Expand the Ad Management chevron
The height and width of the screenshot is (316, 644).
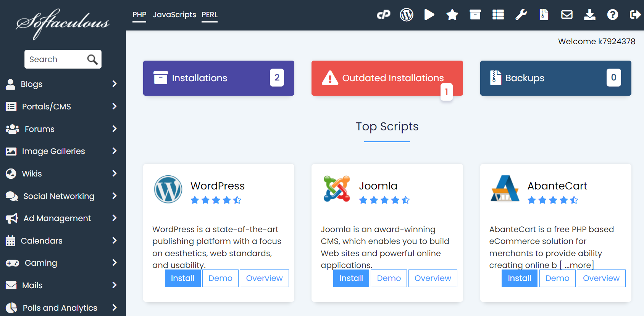(x=114, y=218)
